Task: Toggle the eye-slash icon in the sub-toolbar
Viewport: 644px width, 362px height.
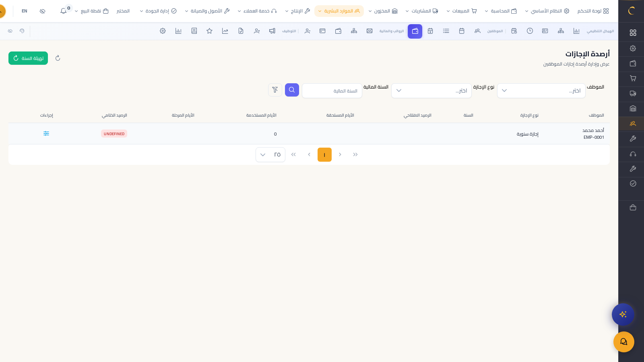Action: [10, 31]
